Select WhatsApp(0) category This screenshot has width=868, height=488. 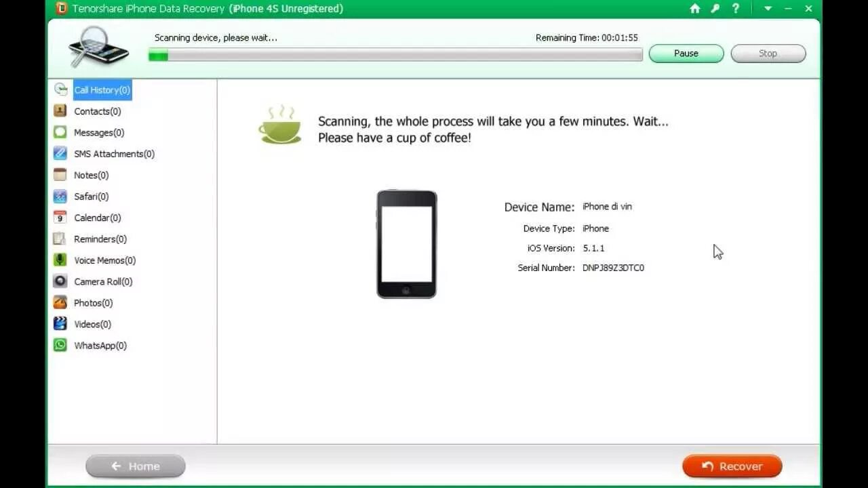(x=100, y=346)
